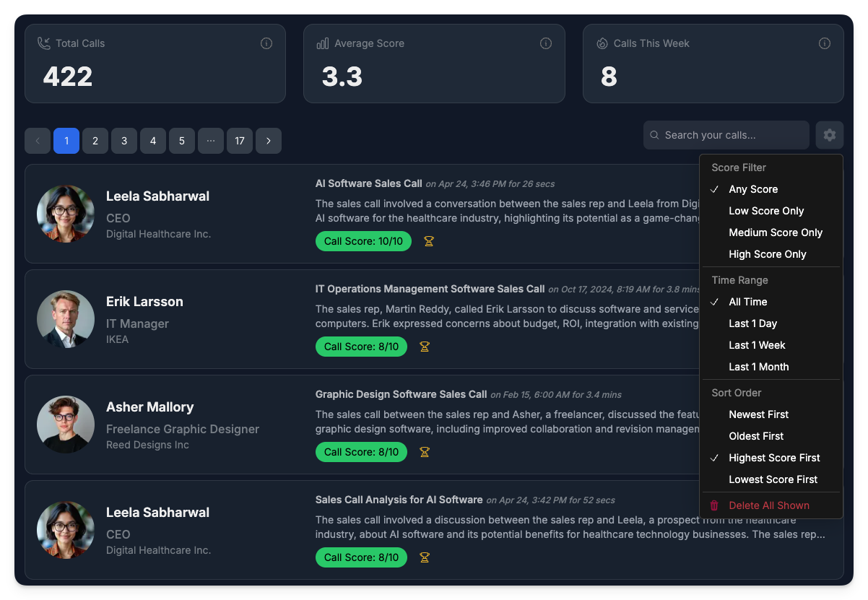The width and height of the screenshot is (868, 600).
Task: Click Call Score: 10/10 badge
Action: click(x=363, y=241)
